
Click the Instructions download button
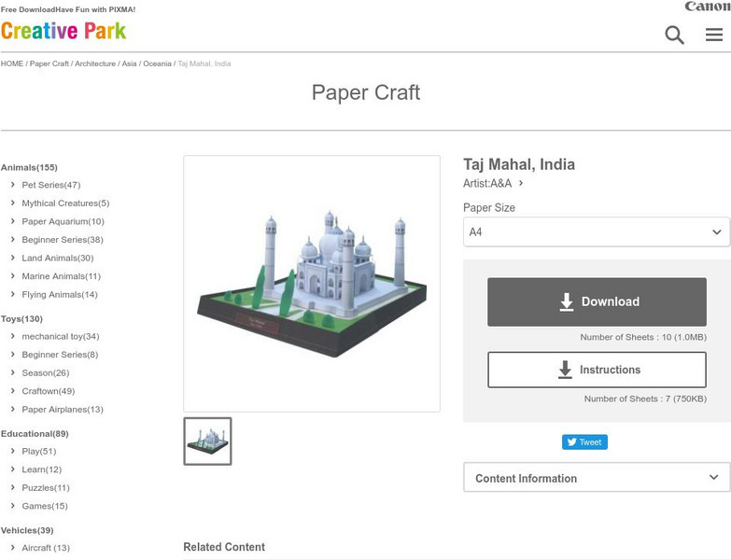(x=597, y=370)
